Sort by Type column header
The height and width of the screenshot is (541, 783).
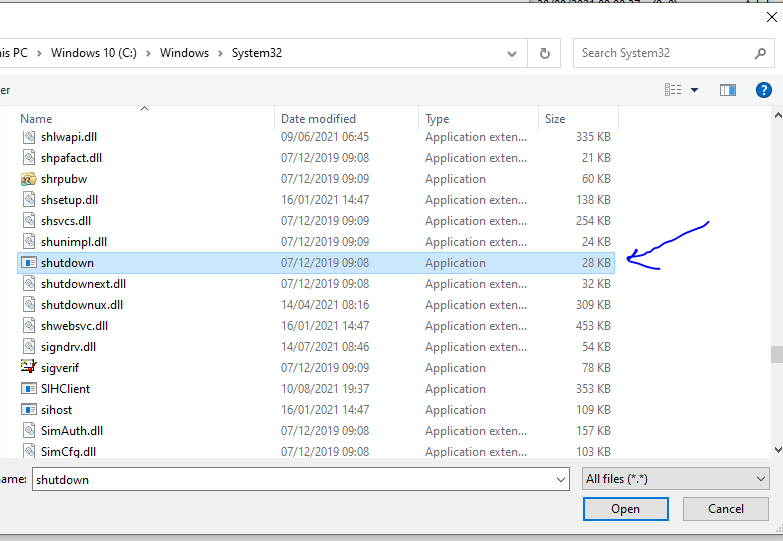coord(437,119)
